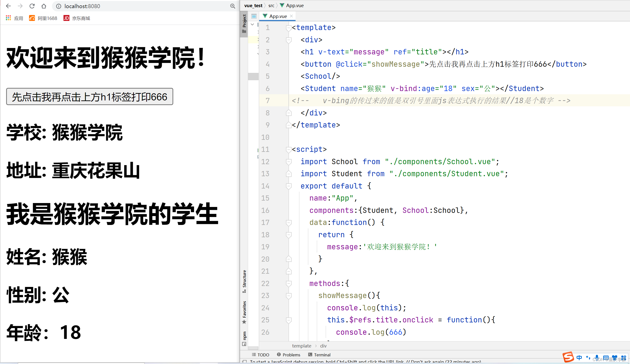Click text 年龄: 18
630x364 pixels.
point(44,332)
